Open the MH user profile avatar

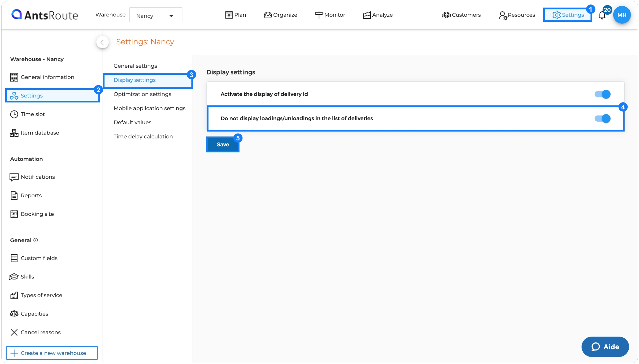tap(622, 15)
